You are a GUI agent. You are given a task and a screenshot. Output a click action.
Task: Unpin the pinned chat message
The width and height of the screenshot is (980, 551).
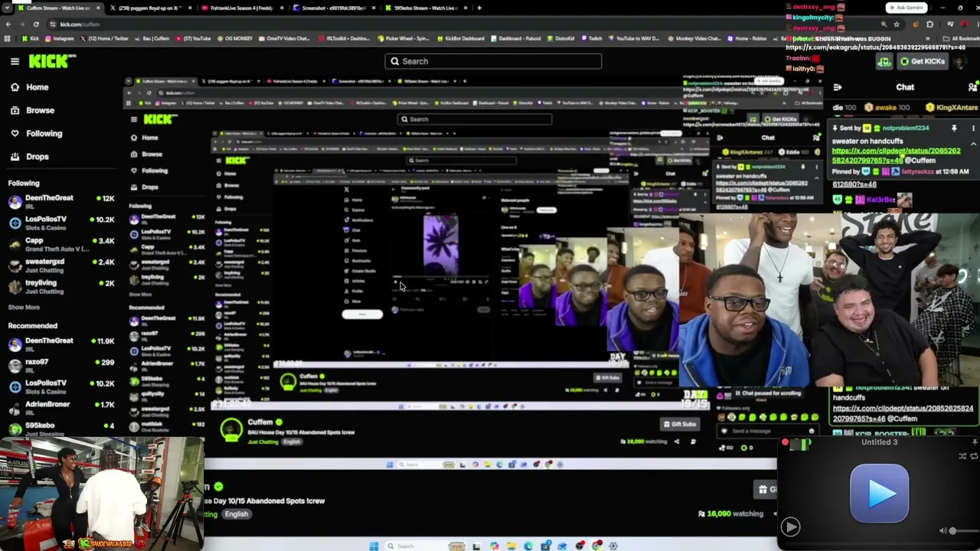[954, 129]
